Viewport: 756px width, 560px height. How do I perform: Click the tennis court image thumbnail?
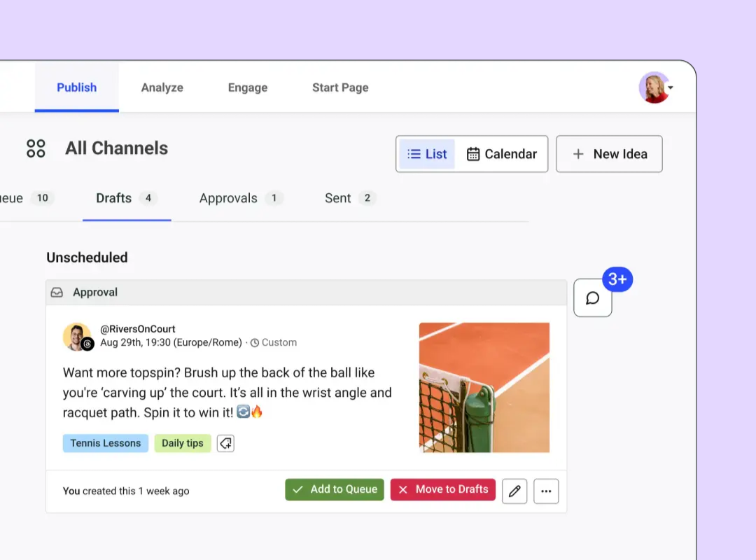coord(484,388)
